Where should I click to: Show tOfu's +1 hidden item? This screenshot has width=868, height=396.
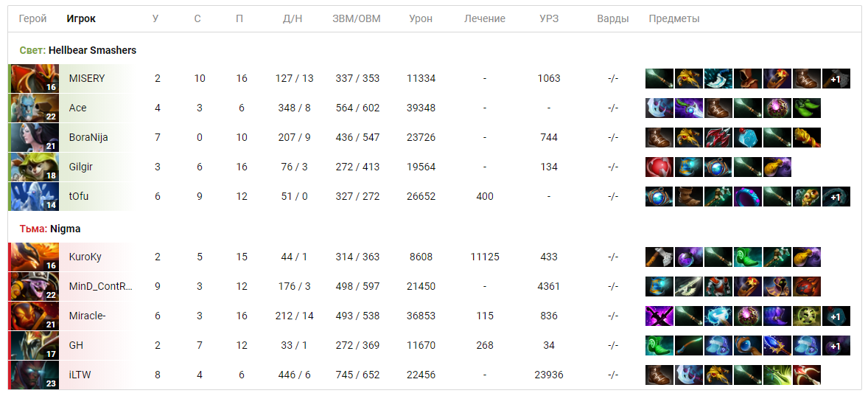(836, 196)
